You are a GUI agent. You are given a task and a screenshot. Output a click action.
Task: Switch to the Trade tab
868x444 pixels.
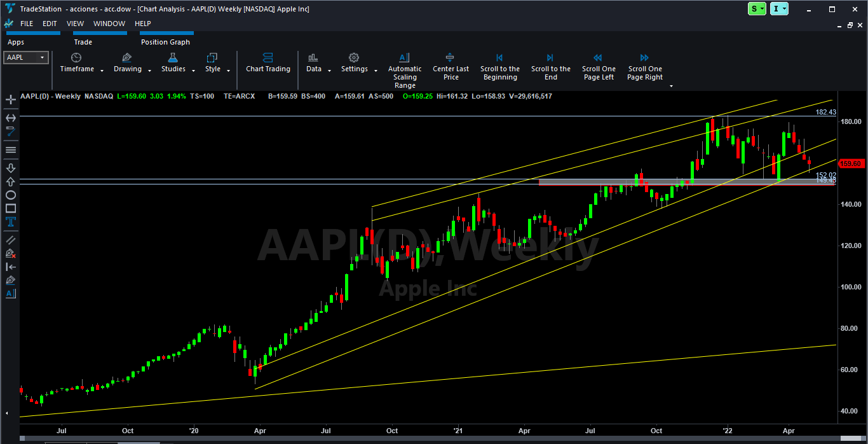pyautogui.click(x=83, y=42)
